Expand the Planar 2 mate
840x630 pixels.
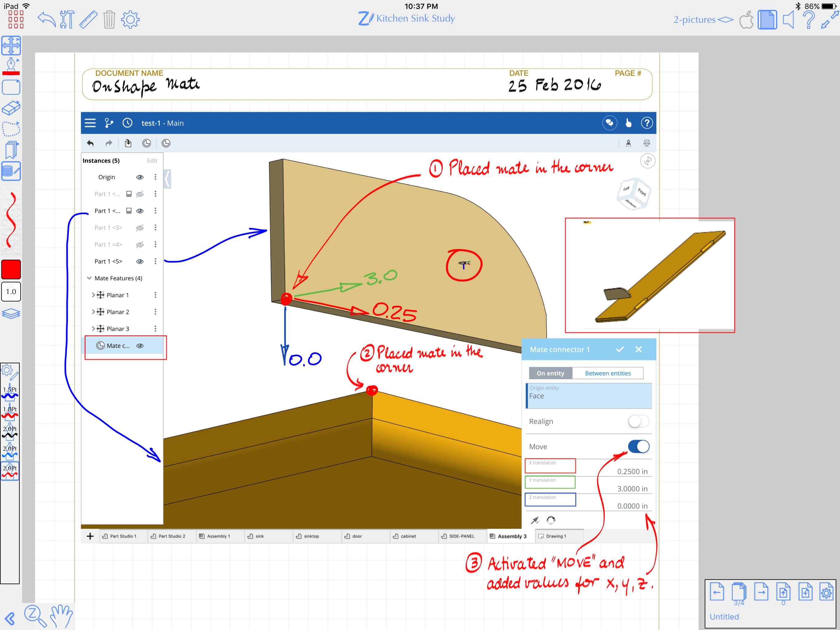point(93,312)
